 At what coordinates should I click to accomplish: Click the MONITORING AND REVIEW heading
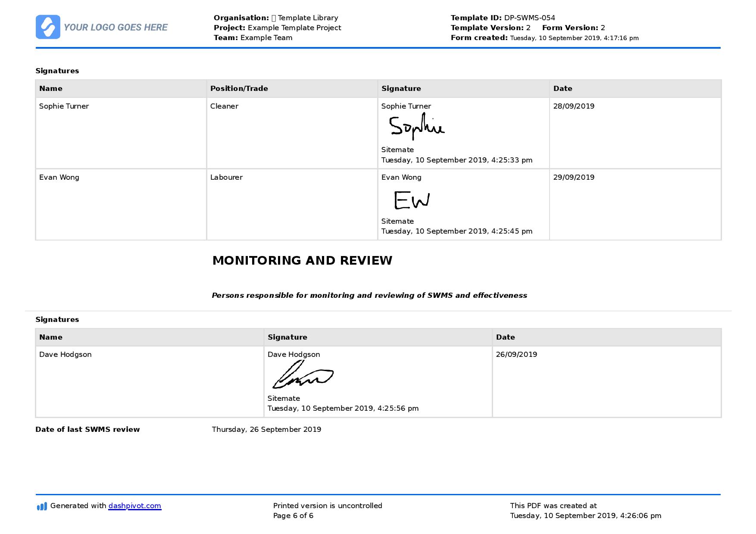302,260
